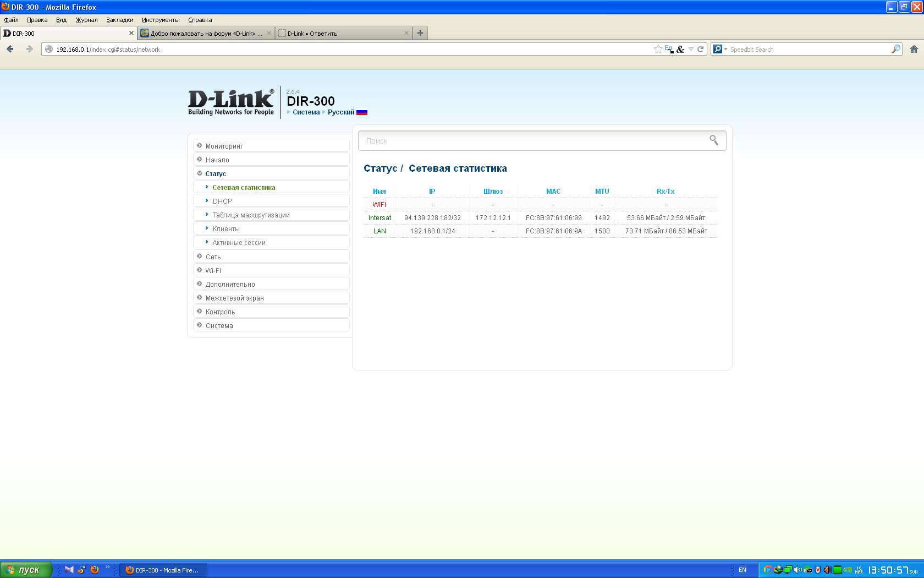The image size is (924, 578).
Task: Close the D-Link forum welcome tab
Action: click(269, 33)
